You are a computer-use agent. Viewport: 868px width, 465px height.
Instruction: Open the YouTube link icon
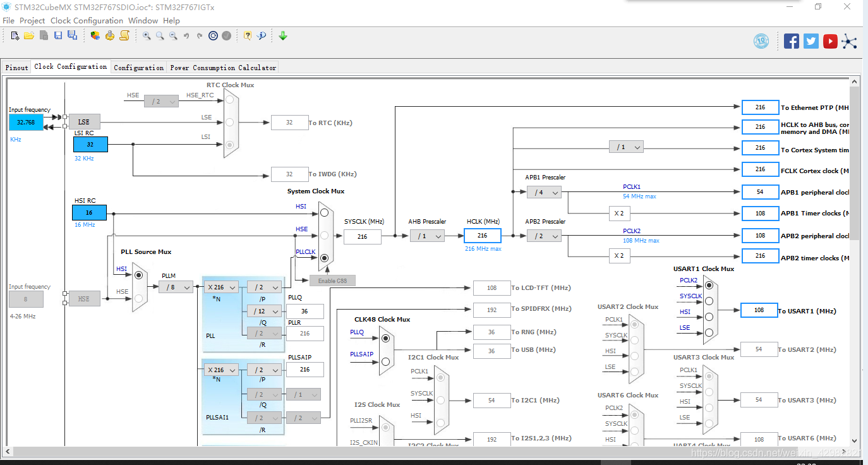point(830,41)
